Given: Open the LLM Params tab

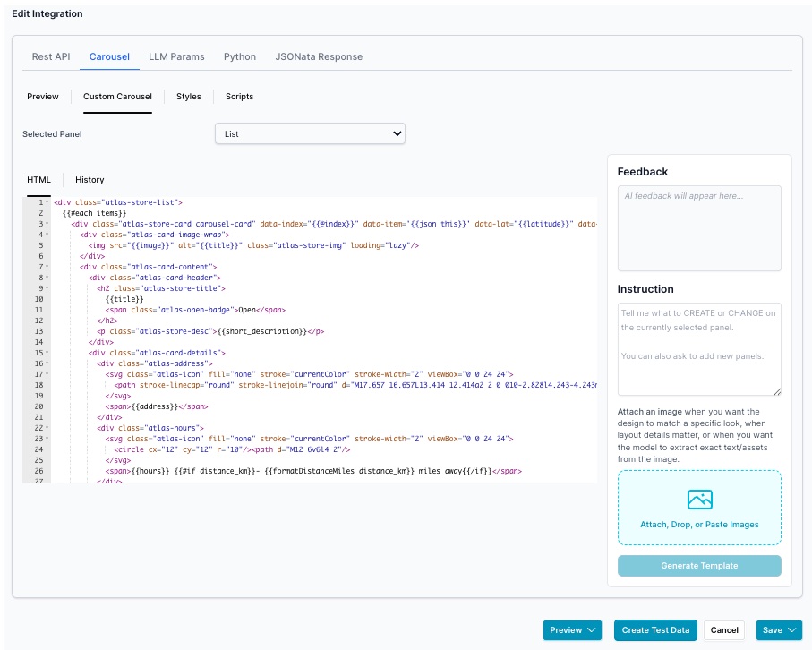Looking at the screenshot, I should point(176,56).
